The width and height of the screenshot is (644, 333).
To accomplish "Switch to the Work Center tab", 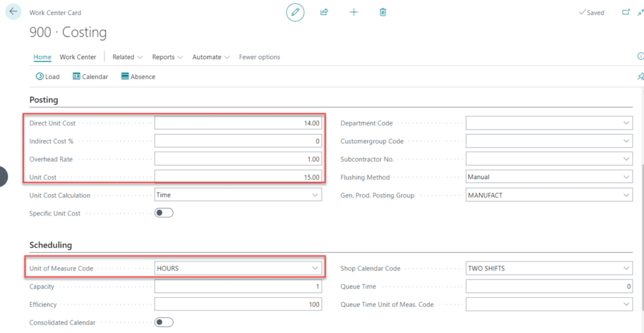I will tap(78, 57).
